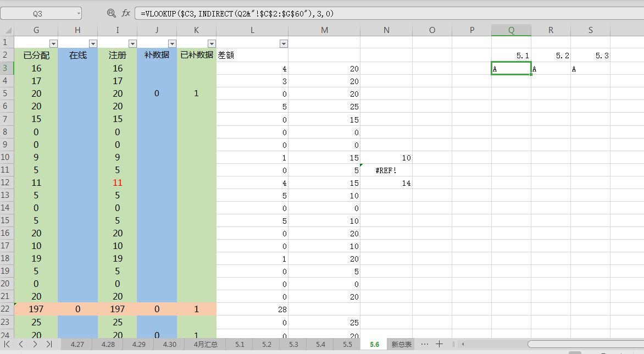Click the fx insert function icon
Screen dimensions: 644x354
[126, 13]
